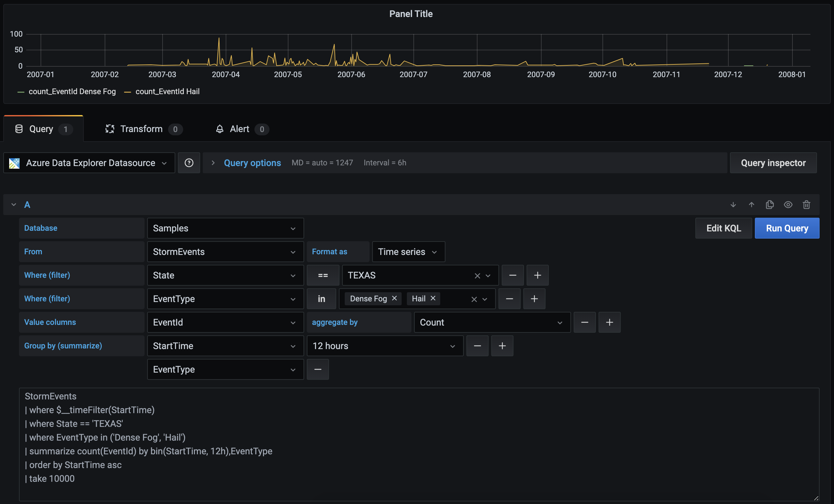Open the datasource help icon
The height and width of the screenshot is (504, 834).
[x=189, y=163]
